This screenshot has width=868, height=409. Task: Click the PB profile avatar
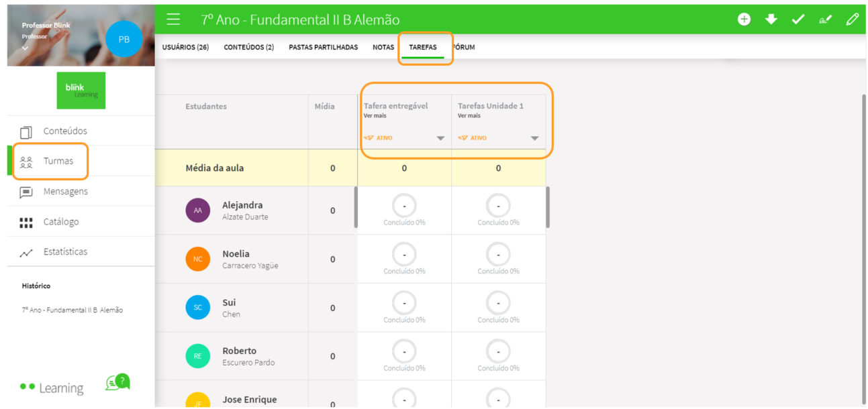tap(124, 39)
